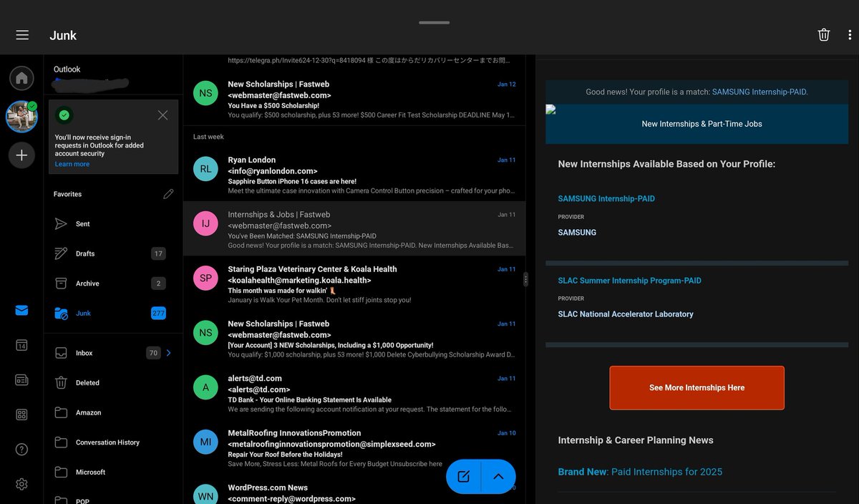Open the Settings gear icon
This screenshot has width=859, height=504.
[21, 484]
